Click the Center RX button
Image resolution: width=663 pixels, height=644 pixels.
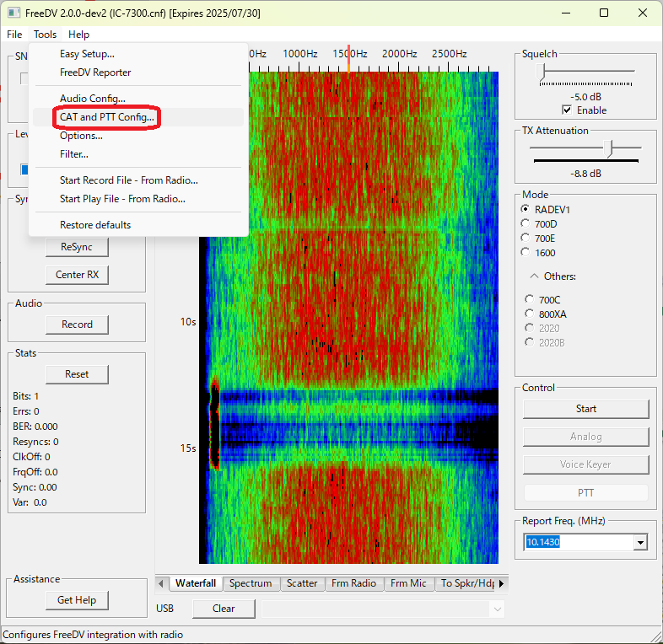[x=77, y=275]
